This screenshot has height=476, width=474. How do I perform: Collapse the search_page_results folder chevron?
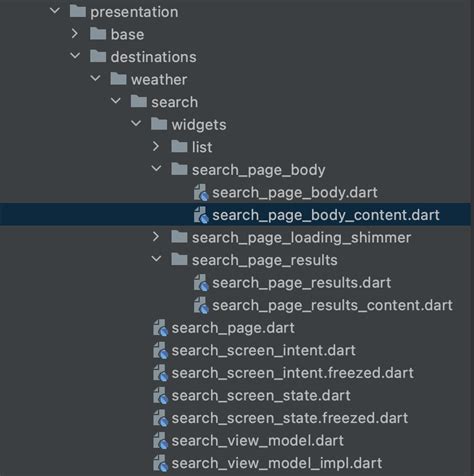click(156, 259)
